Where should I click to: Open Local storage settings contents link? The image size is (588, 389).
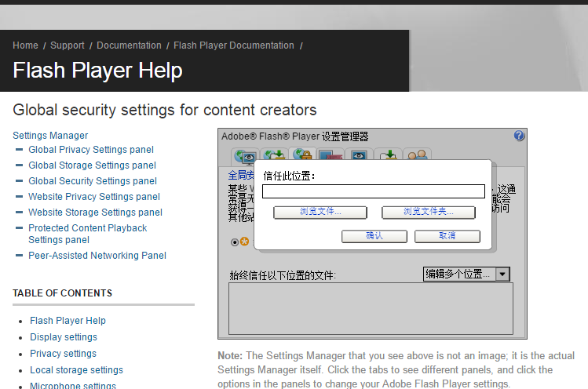pos(76,370)
